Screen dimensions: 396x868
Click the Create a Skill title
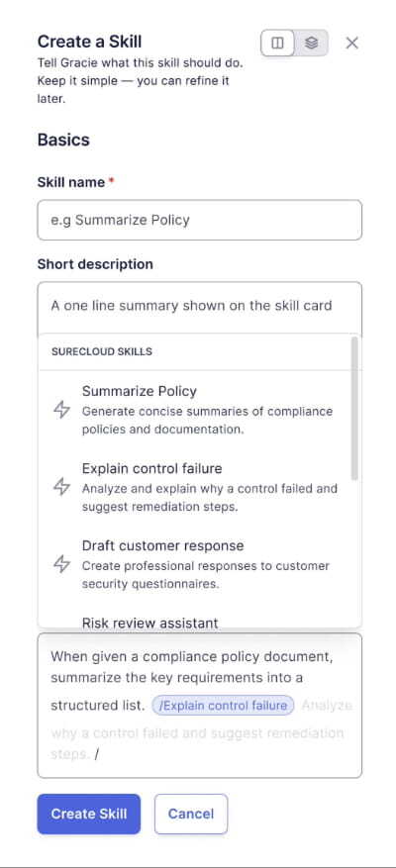pos(90,42)
